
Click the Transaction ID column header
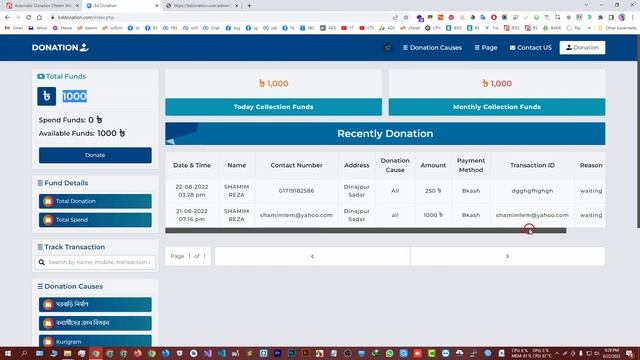point(532,165)
